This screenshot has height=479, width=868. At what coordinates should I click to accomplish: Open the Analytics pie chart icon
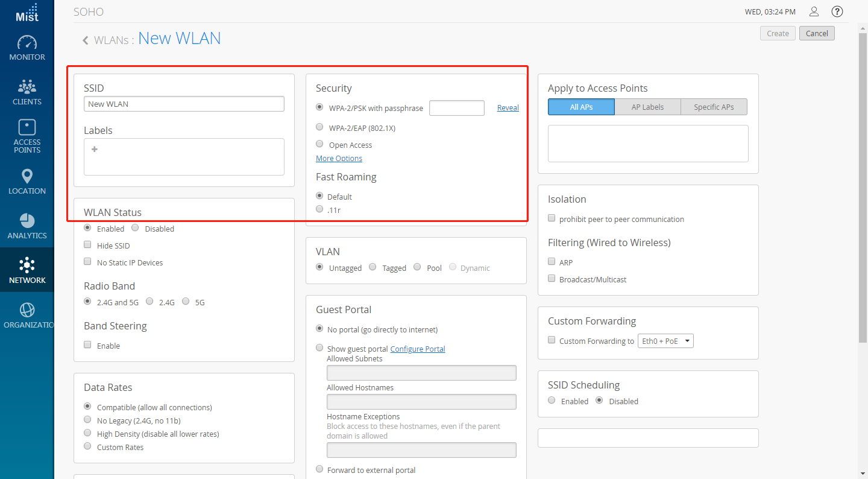pyautogui.click(x=27, y=220)
